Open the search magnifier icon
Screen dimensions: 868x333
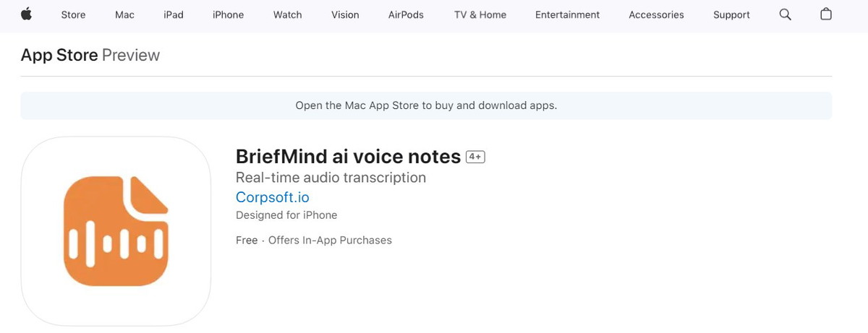click(x=785, y=14)
